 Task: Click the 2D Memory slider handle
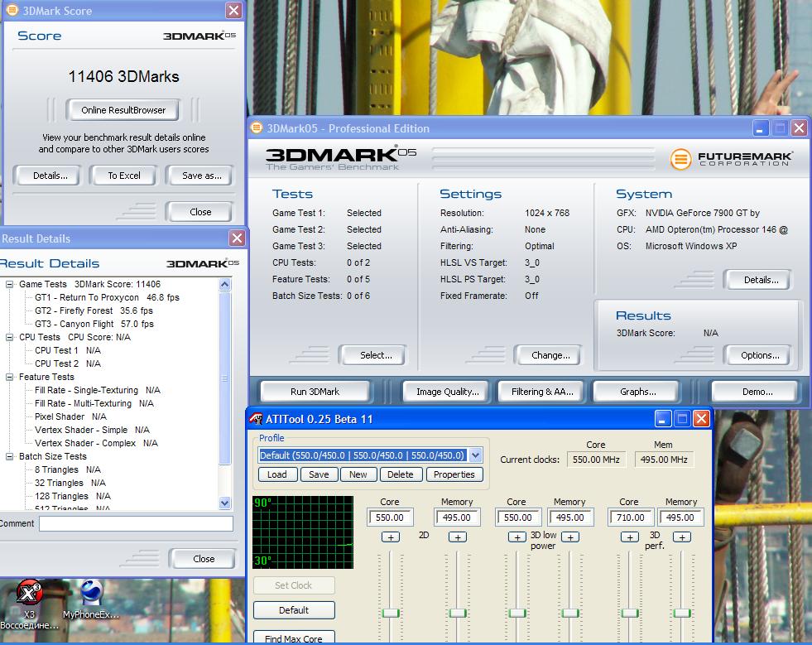tap(458, 614)
